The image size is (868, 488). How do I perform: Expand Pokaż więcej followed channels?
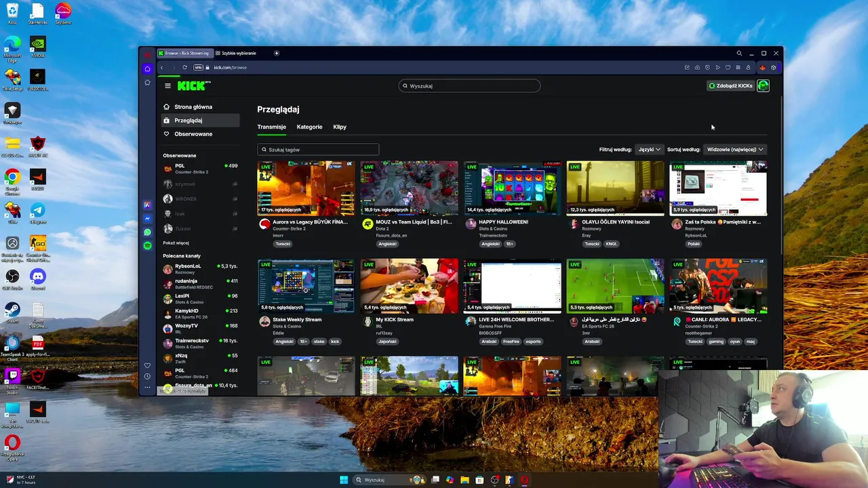tap(176, 243)
